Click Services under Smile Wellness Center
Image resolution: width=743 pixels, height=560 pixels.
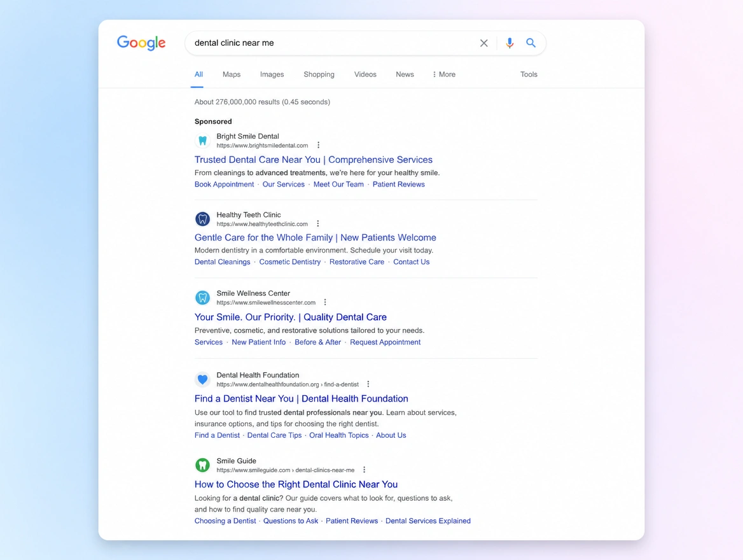pyautogui.click(x=209, y=342)
